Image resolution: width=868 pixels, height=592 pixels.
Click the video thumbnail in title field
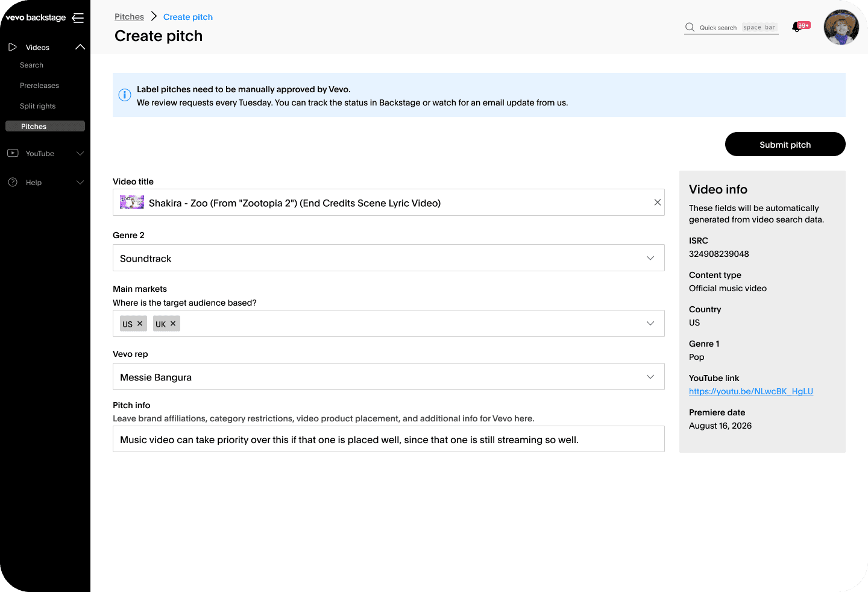click(132, 203)
